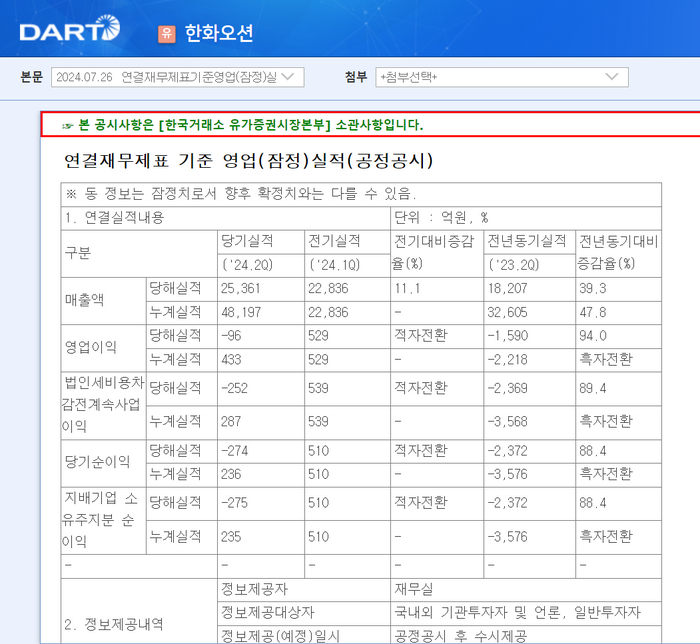Click the ('24.1Q) period cell

(347, 266)
